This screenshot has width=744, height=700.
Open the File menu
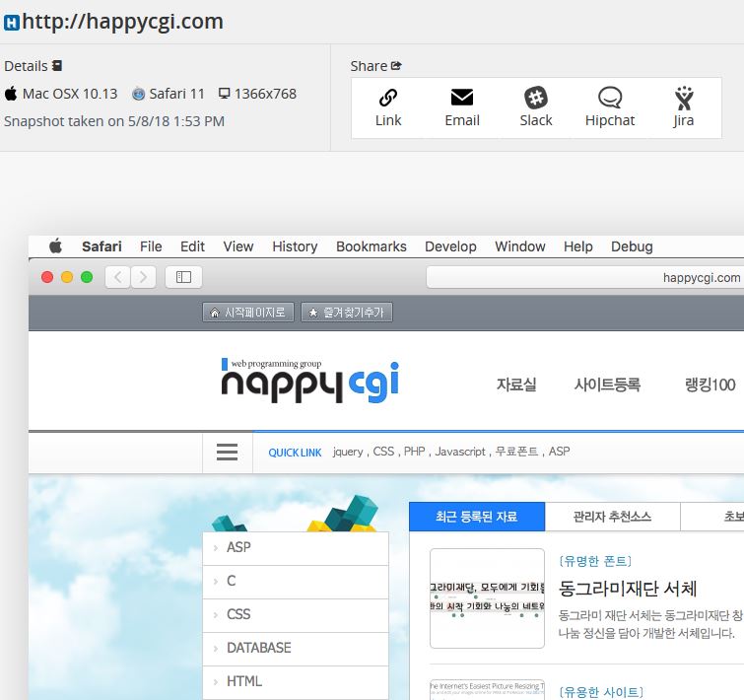pyautogui.click(x=151, y=246)
